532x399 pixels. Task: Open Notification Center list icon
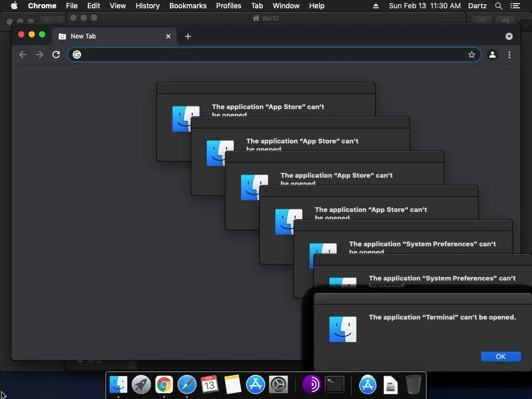point(515,6)
